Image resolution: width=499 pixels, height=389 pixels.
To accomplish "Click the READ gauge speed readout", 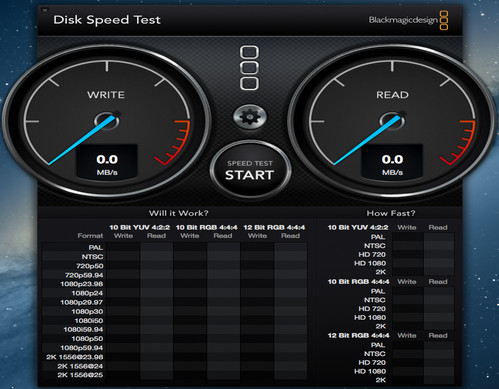I will [x=392, y=162].
